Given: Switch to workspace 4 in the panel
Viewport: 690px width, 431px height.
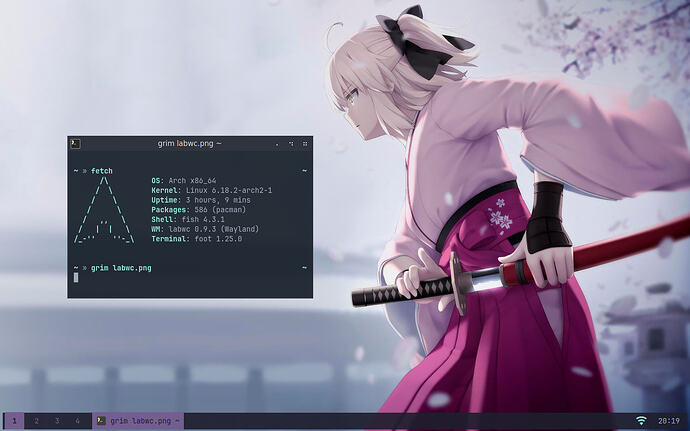Looking at the screenshot, I should click(x=77, y=421).
